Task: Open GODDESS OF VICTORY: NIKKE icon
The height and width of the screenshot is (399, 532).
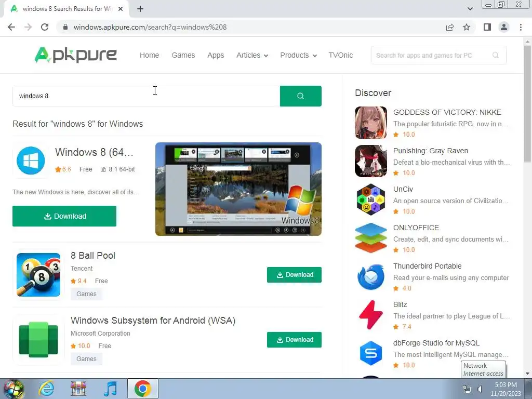Action: tap(371, 123)
